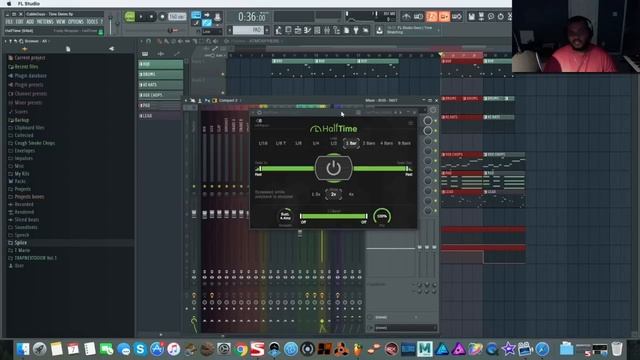Set HalfTime speed to 1.5x

316,194
